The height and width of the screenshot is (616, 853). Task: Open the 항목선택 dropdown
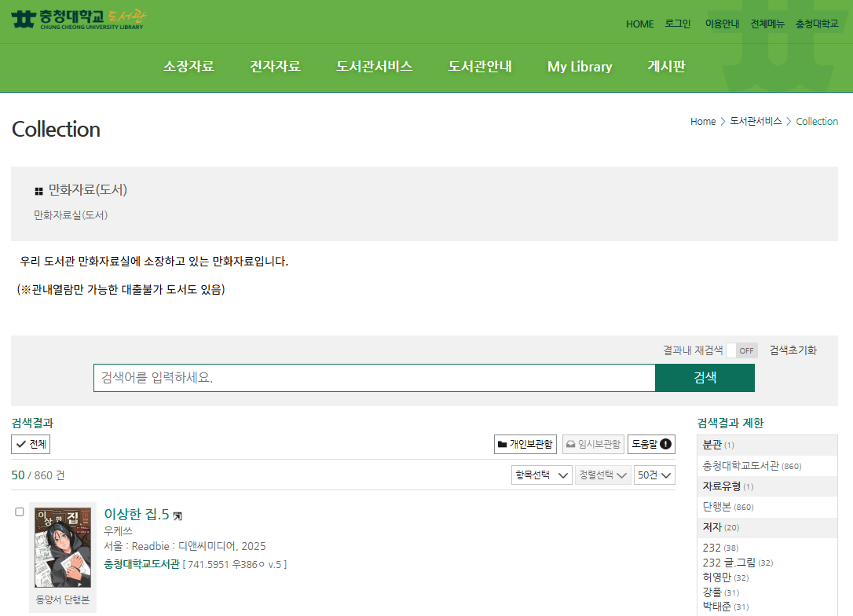tap(541, 475)
